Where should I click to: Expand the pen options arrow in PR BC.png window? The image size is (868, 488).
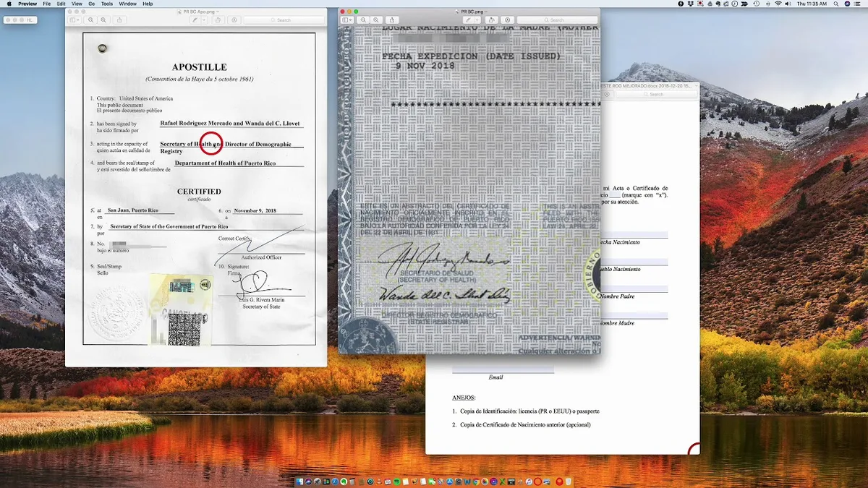479,20
